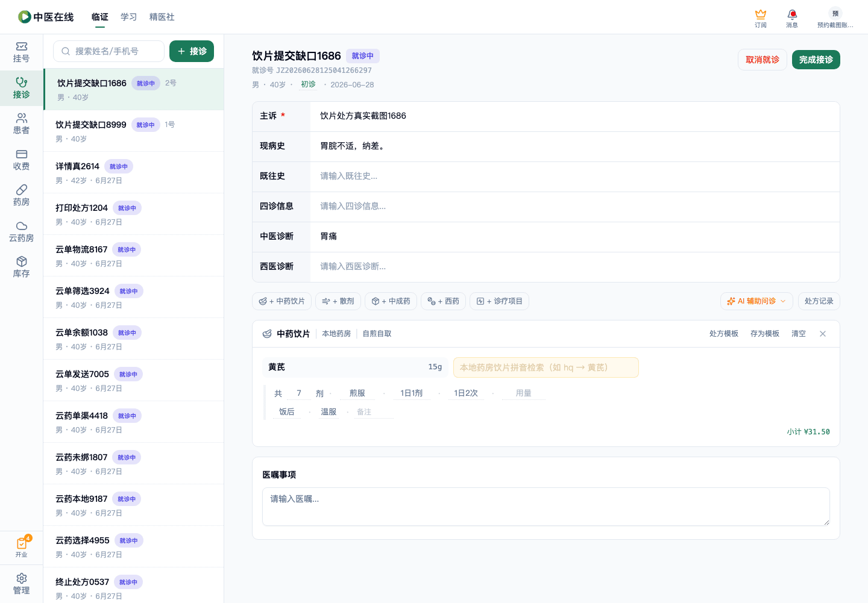Switch to the 学习 top tab
This screenshot has height=603, width=868.
(128, 17)
